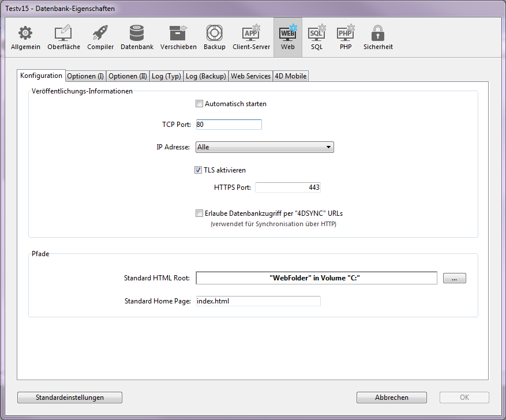The width and height of the screenshot is (506, 420).
Task: Click into the TCP Port field
Action: coord(228,125)
